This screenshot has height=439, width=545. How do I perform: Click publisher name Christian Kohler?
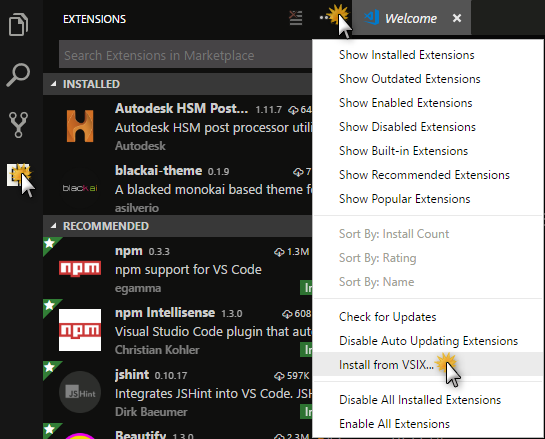click(x=157, y=350)
